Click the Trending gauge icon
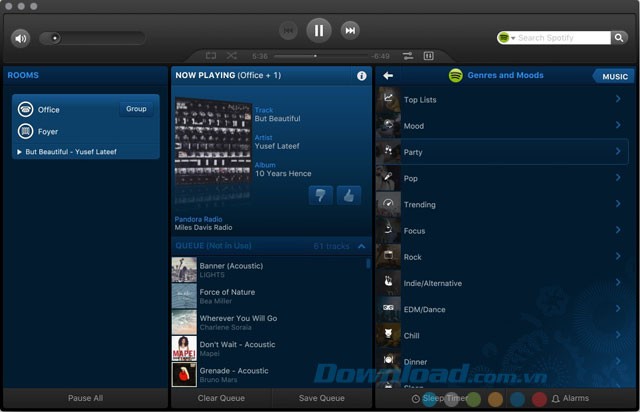 388,204
